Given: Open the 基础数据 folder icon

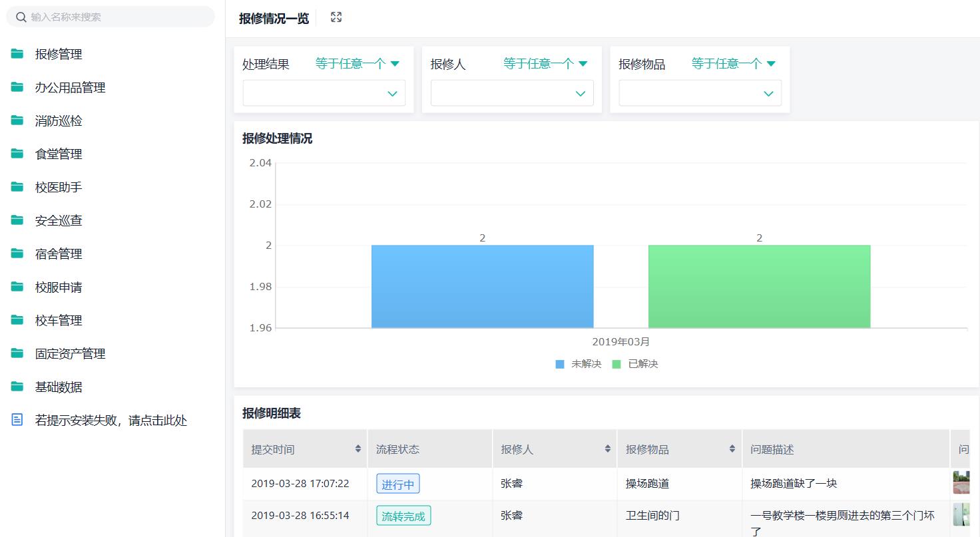Looking at the screenshot, I should (16, 387).
